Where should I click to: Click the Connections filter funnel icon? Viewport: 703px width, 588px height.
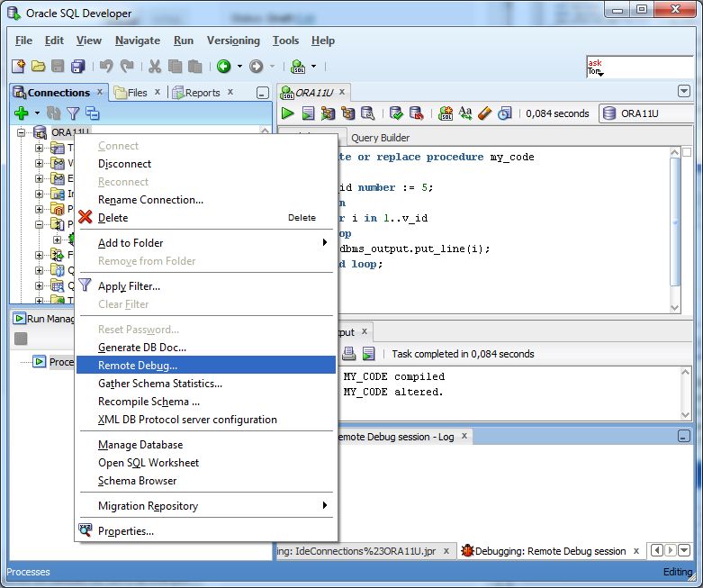[73, 113]
